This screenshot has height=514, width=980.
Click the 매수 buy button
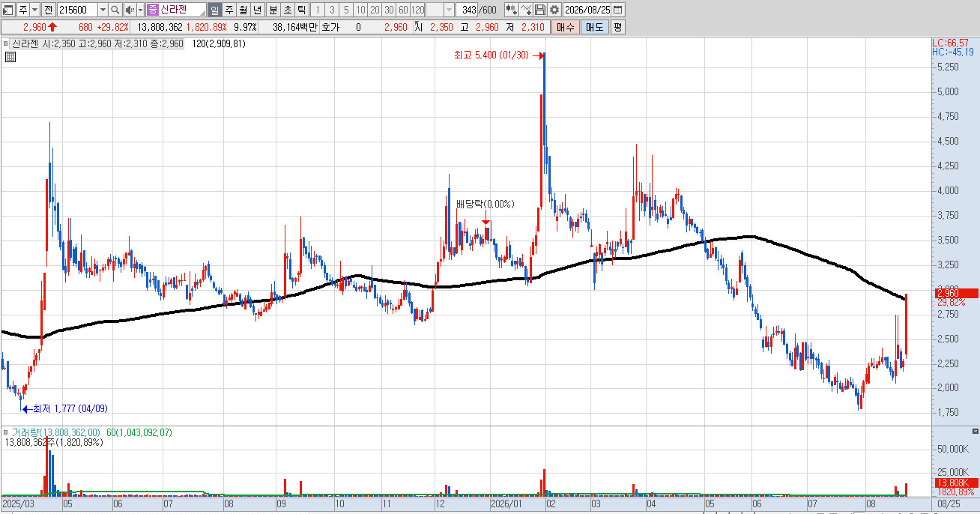(x=566, y=27)
